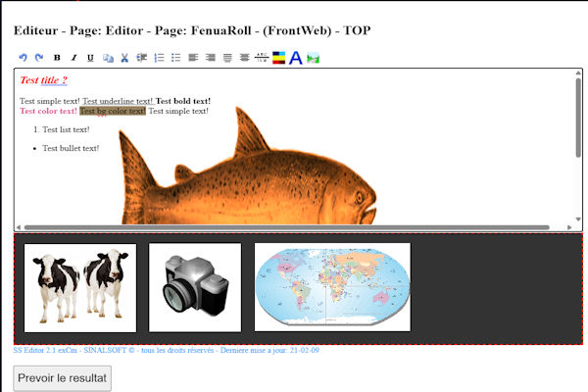The width and height of the screenshot is (588, 392).
Task: Click the Copy icon in toolbar
Action: [x=108, y=58]
